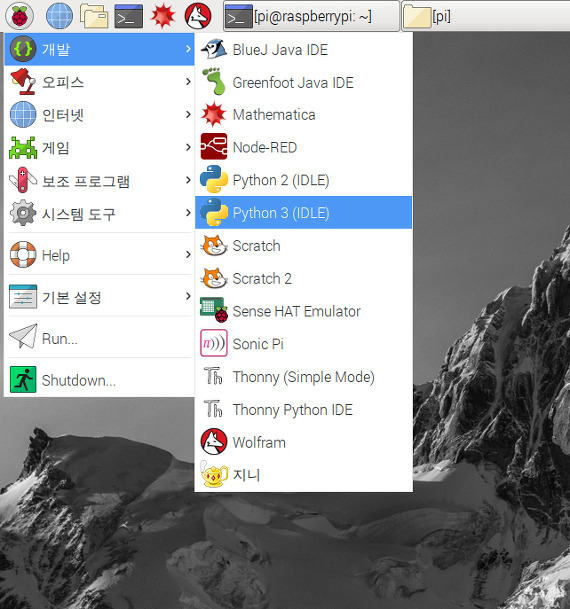Open the 기본 설정 menu category
Viewport: 570px width, 609px height.
click(x=99, y=297)
